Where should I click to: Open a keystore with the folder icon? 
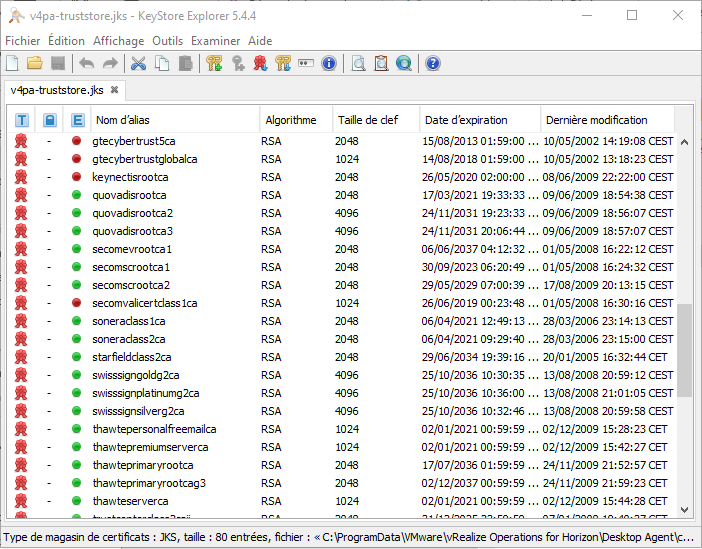coord(35,64)
